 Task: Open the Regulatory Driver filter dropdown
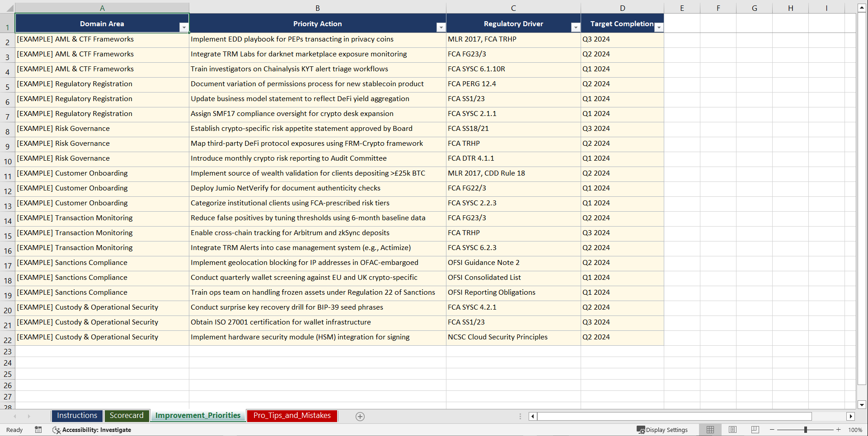(575, 28)
